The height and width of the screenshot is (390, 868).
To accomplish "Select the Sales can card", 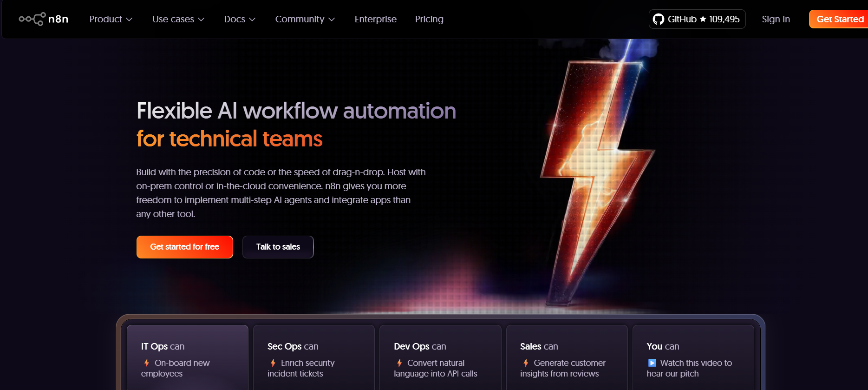I will coord(567,357).
